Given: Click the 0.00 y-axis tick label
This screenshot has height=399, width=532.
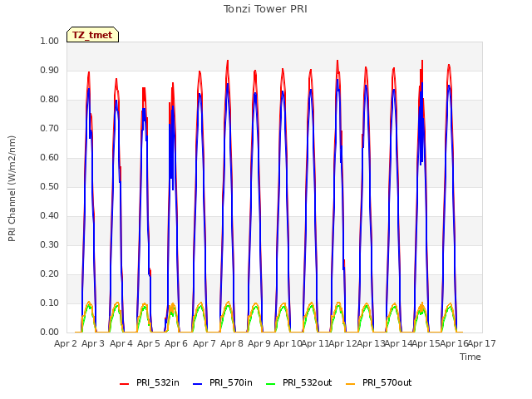Looking at the screenshot, I should (50, 332).
